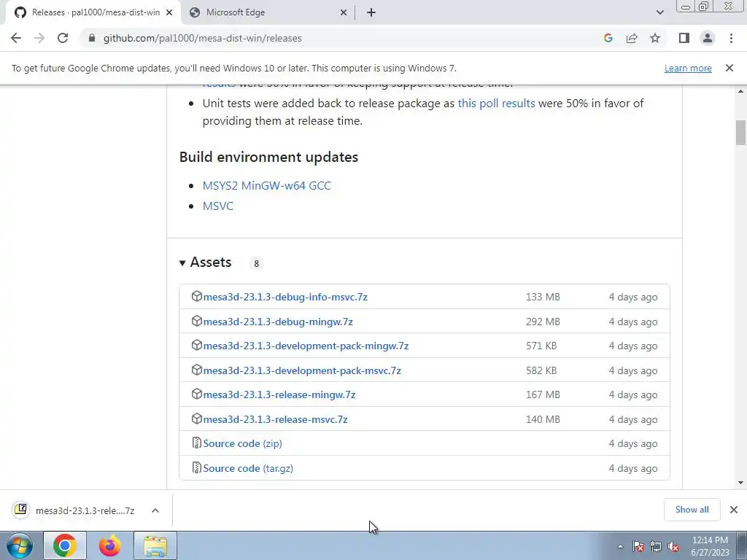Open the 'this poll results' link
The image size is (747, 560).
(x=496, y=104)
